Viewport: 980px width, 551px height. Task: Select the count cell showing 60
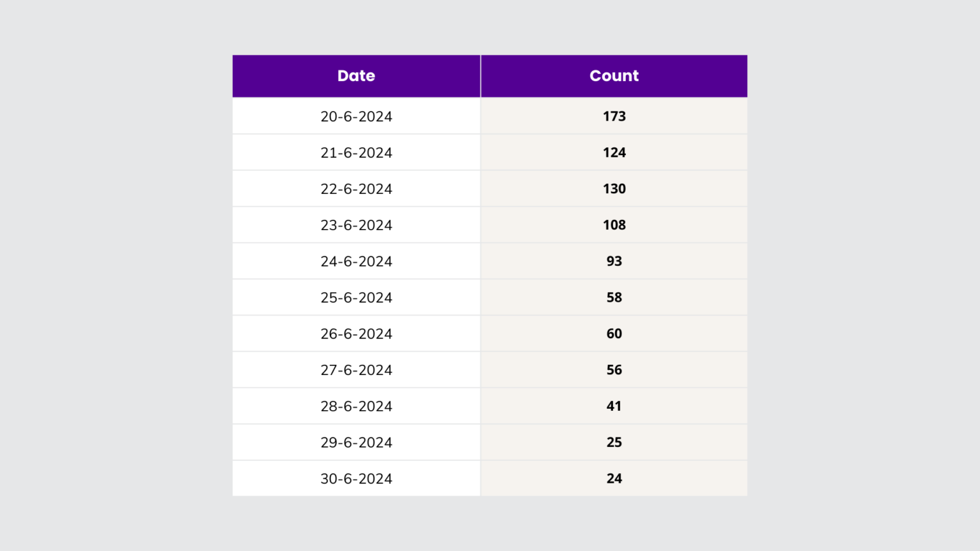(x=614, y=334)
